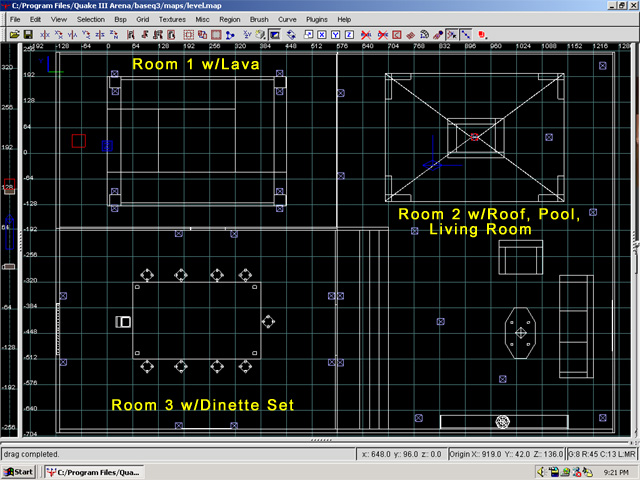Click the Origin X: 919.0 status field

pyautogui.click(x=506, y=454)
